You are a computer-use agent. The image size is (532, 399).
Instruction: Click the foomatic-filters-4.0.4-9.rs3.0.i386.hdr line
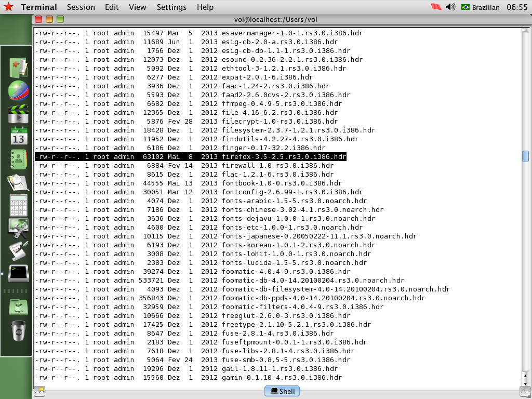[209, 307]
